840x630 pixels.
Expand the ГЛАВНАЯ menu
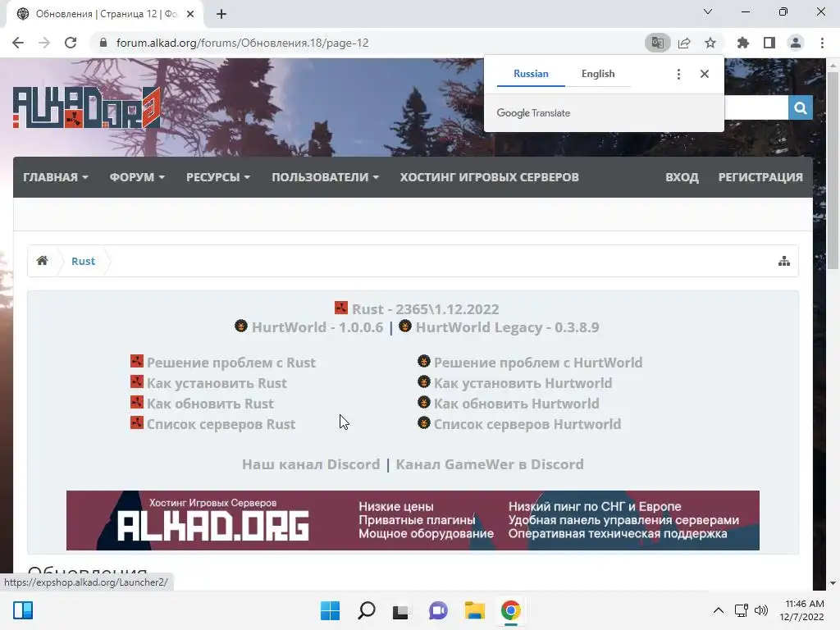pyautogui.click(x=56, y=177)
